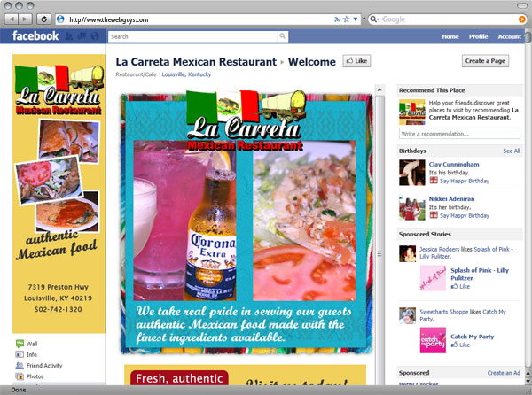Click the globe site icon in address bar

click(x=60, y=19)
